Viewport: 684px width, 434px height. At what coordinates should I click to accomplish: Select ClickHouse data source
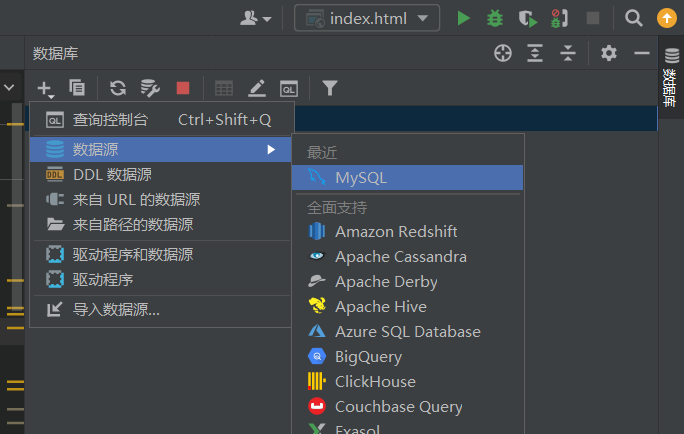[x=407, y=382]
